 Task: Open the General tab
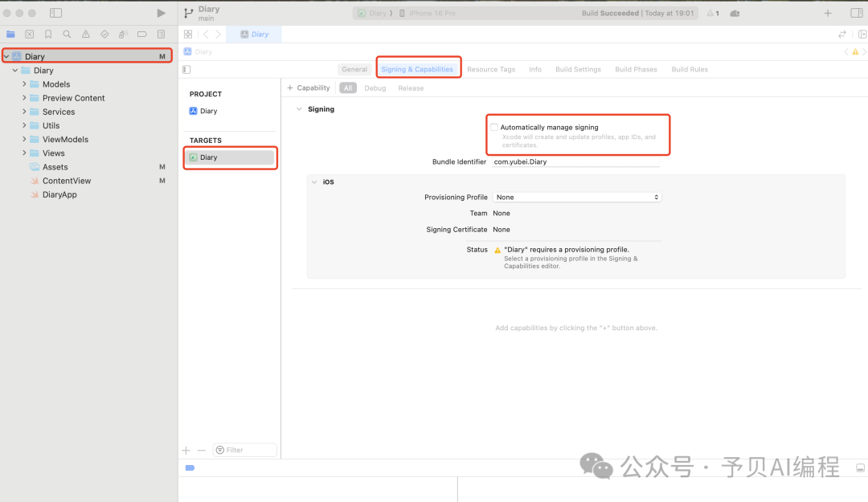click(354, 69)
